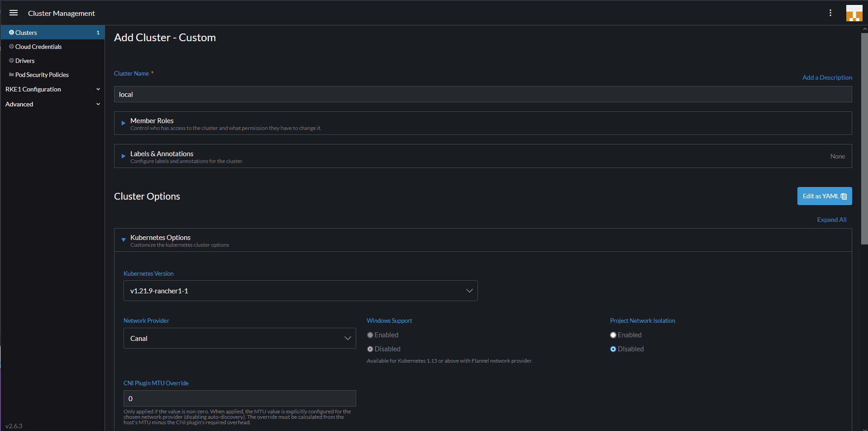Click the clipboard icon on Edit as YAML
868x431 pixels.
pos(844,196)
